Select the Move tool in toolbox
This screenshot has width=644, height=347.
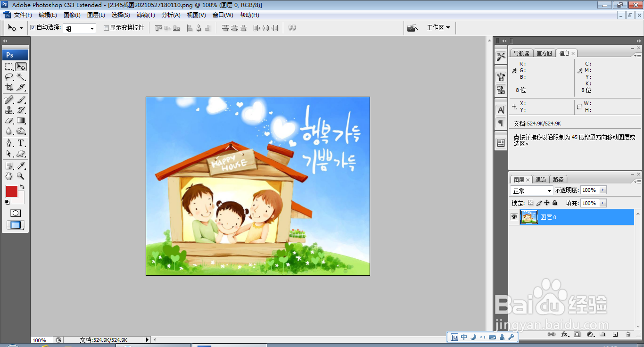point(21,66)
